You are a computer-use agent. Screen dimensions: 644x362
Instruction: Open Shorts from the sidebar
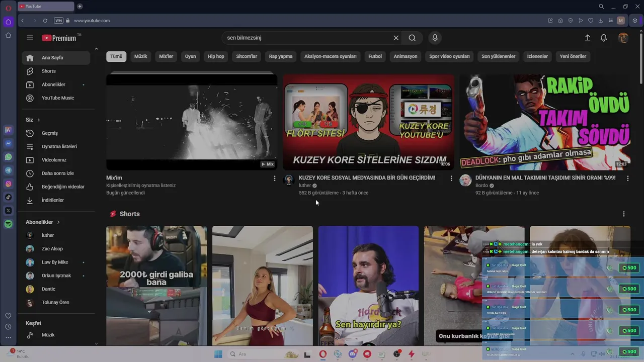point(56,71)
